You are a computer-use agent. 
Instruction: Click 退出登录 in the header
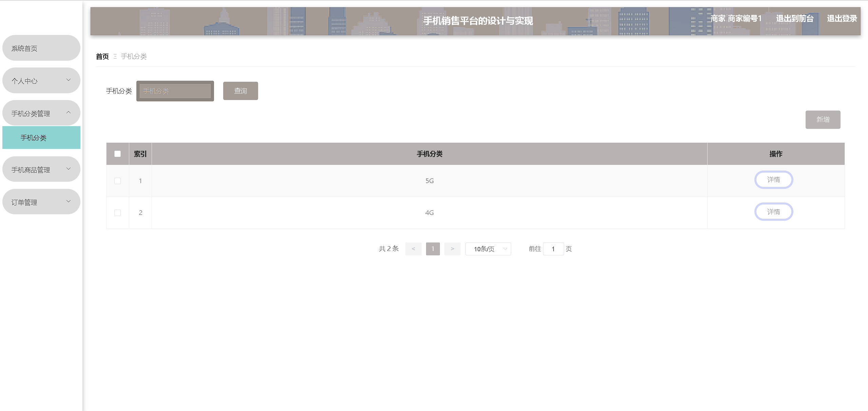(842, 19)
